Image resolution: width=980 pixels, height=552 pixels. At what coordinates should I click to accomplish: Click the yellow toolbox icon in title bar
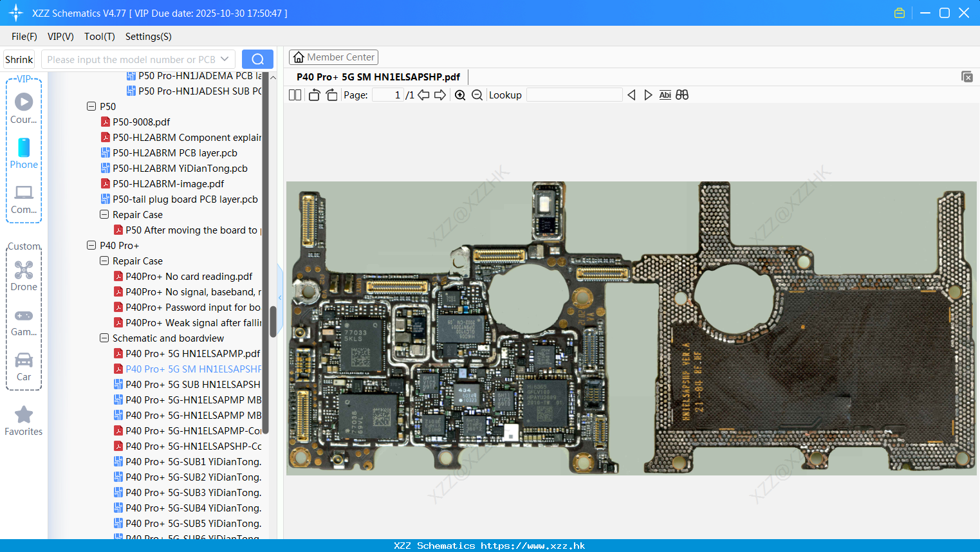point(900,13)
